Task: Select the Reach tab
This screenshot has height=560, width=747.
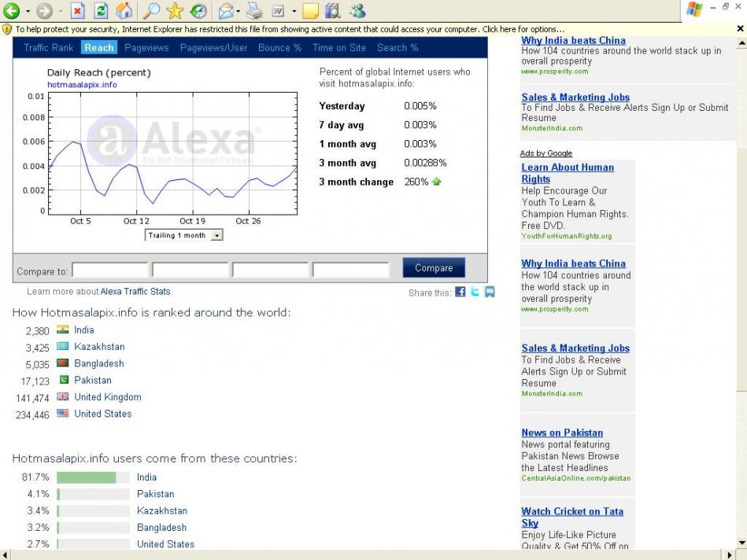Action: 99,48
